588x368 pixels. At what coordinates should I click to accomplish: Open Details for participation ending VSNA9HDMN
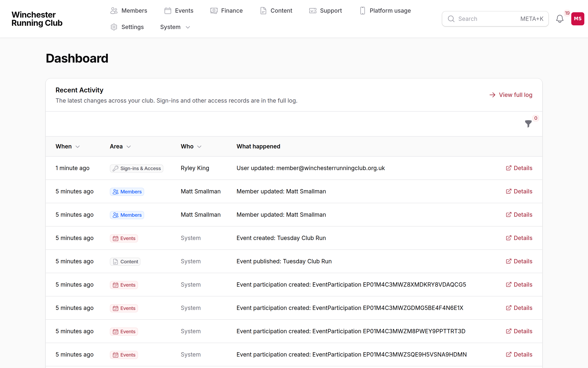tap(519, 354)
